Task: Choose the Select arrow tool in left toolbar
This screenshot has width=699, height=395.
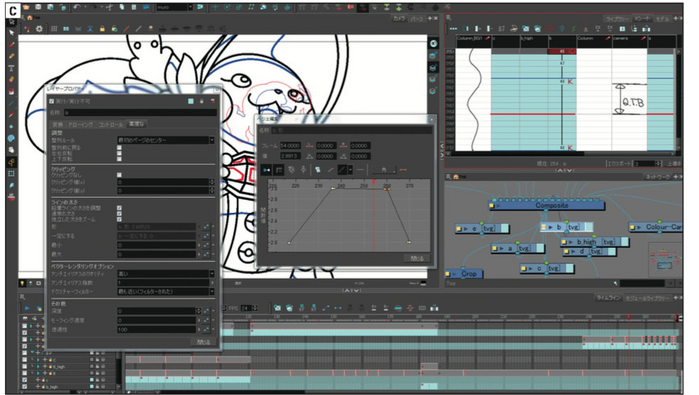Action: [x=12, y=33]
